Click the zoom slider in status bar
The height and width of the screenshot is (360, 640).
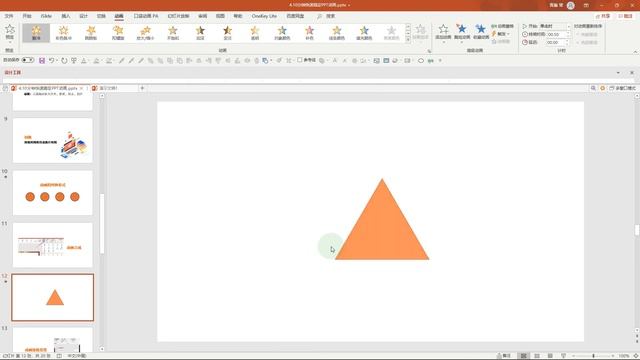point(593,356)
